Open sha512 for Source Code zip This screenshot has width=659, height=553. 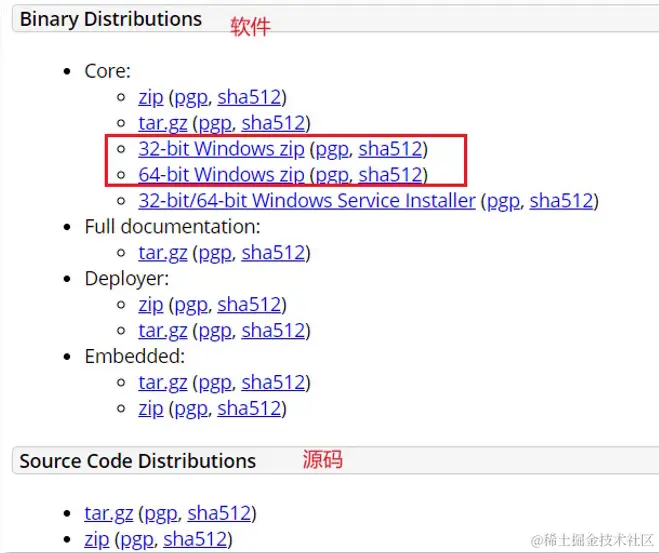tap(195, 540)
